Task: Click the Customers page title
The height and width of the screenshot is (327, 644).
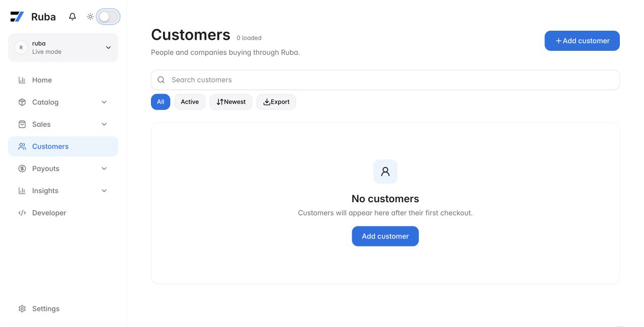Action: [191, 35]
